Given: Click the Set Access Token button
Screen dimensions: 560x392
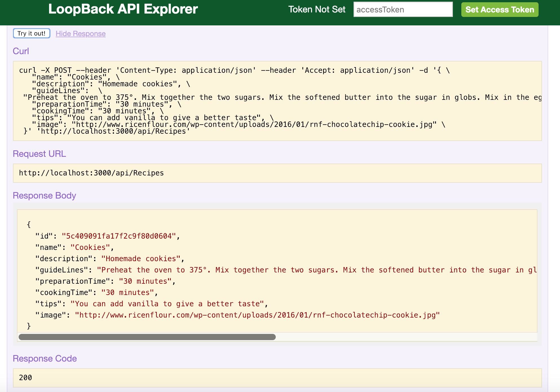Looking at the screenshot, I should coord(500,10).
